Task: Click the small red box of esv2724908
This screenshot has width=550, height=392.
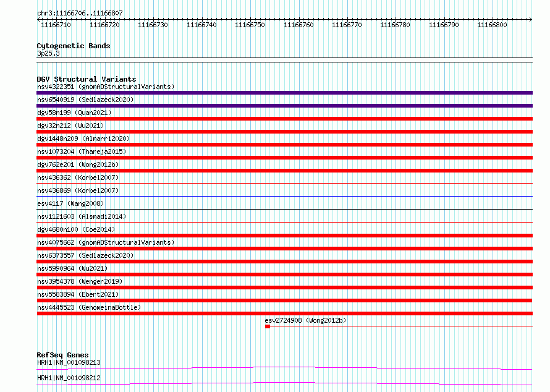Action: 268,326
